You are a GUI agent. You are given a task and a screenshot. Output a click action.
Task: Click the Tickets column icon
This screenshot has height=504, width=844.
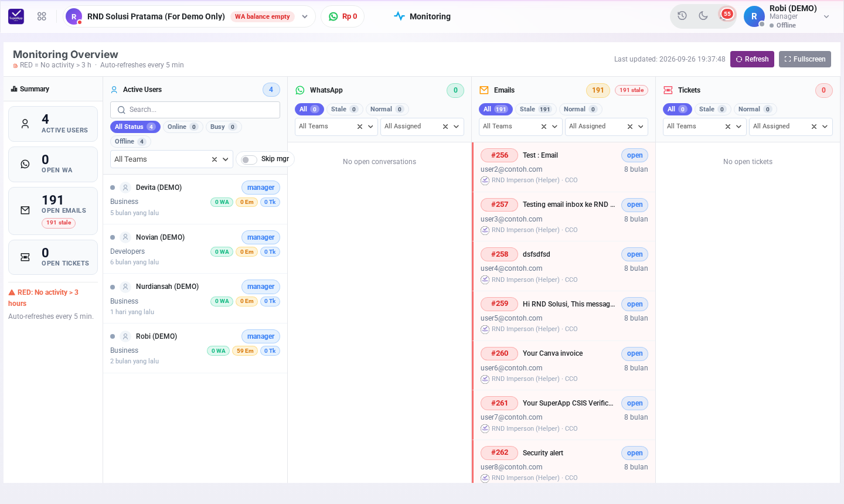tap(668, 90)
